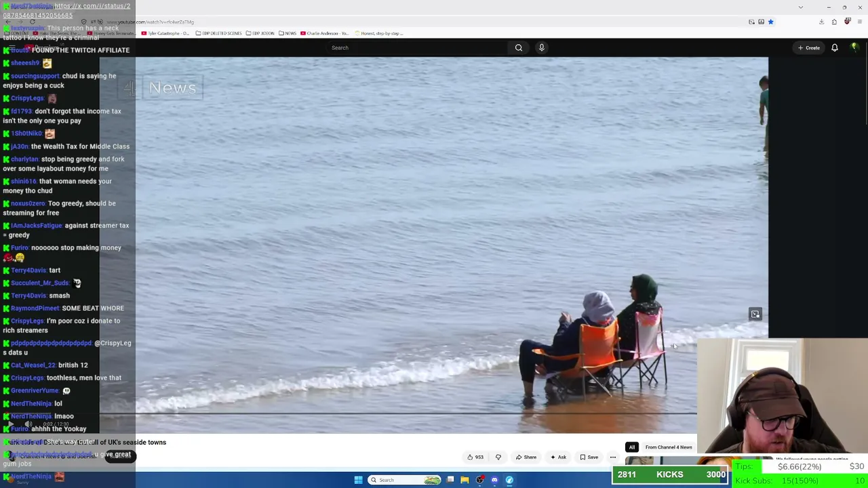868x488 pixels.
Task: Open more actions three-dot menu under video
Action: click(613, 457)
